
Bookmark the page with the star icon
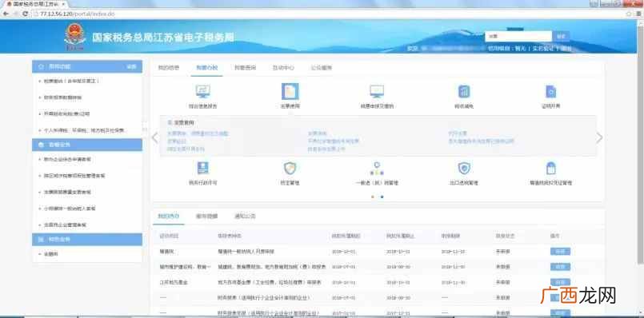coord(628,14)
